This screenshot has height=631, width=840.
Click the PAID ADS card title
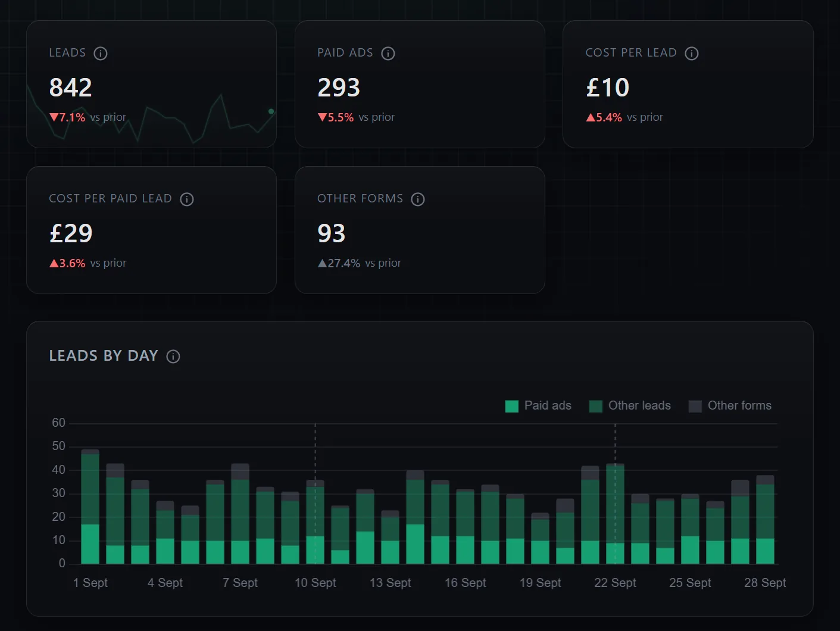[345, 53]
